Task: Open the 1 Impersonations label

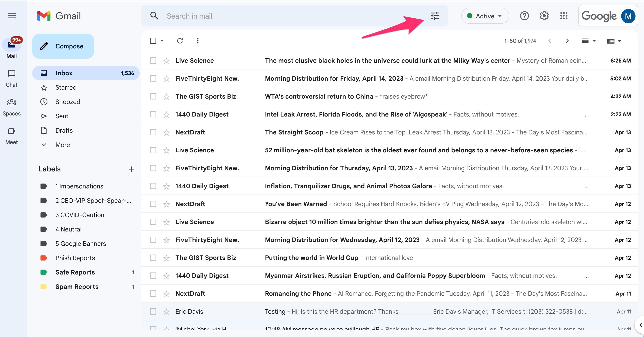Action: (x=86, y=186)
